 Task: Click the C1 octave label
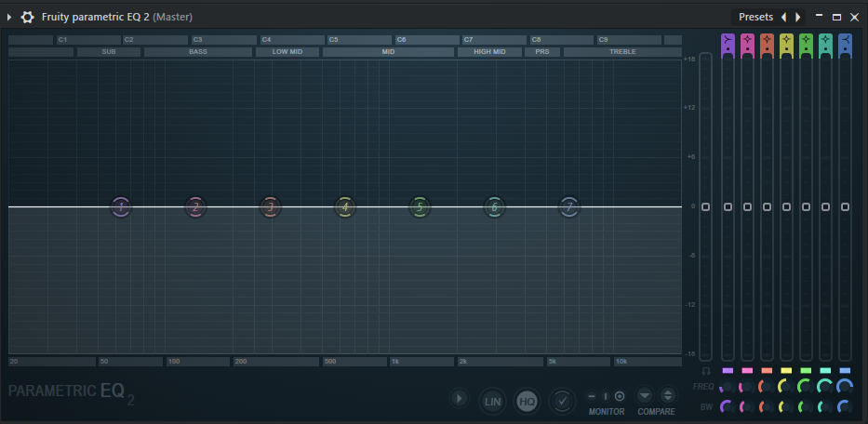coord(88,40)
